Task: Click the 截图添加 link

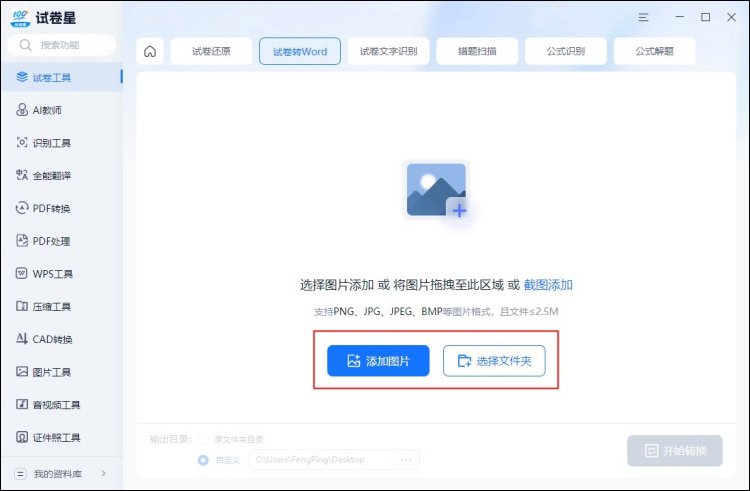Action: 548,285
